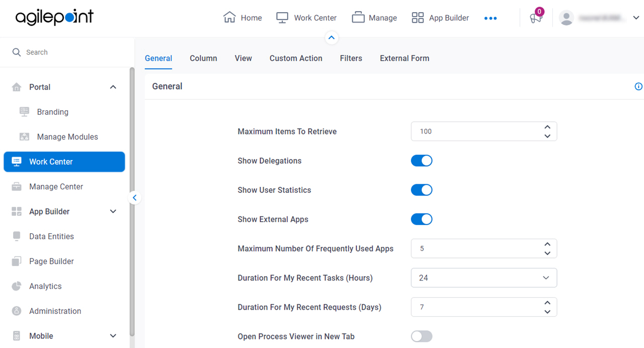Screen dimensions: 644x348
Task: Click the App Builder grid icon in top bar
Action: 418,18
